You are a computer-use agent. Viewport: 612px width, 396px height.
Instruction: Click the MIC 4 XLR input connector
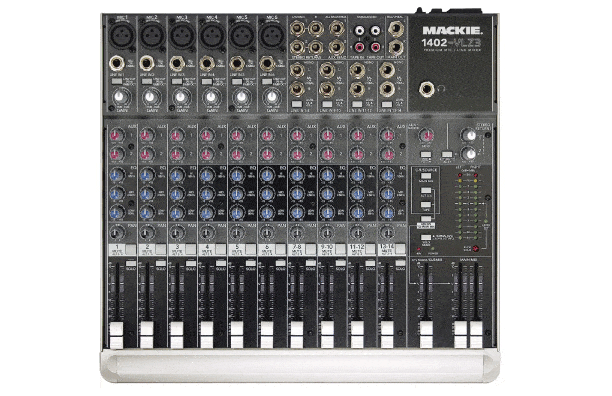click(212, 36)
